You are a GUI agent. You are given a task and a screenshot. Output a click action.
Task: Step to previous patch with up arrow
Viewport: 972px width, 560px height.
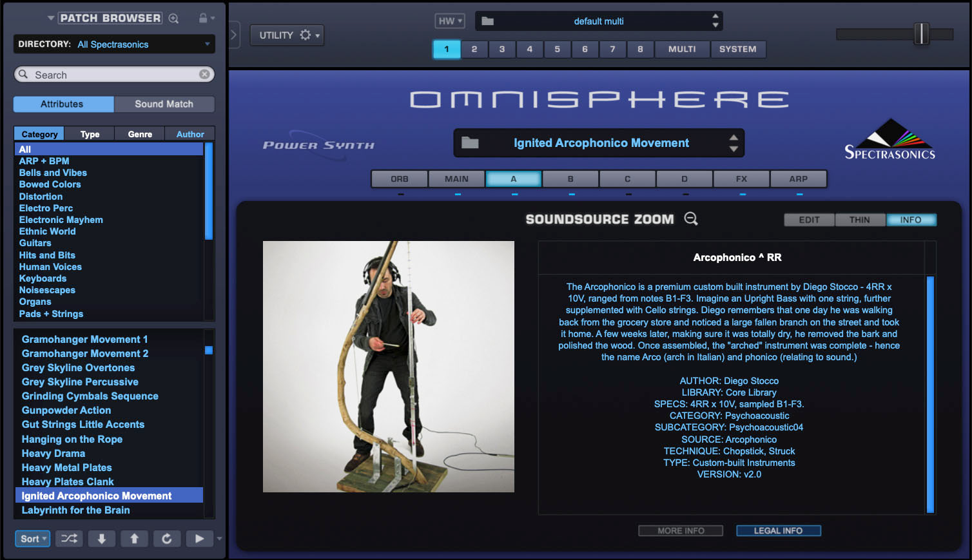pyautogui.click(x=135, y=539)
